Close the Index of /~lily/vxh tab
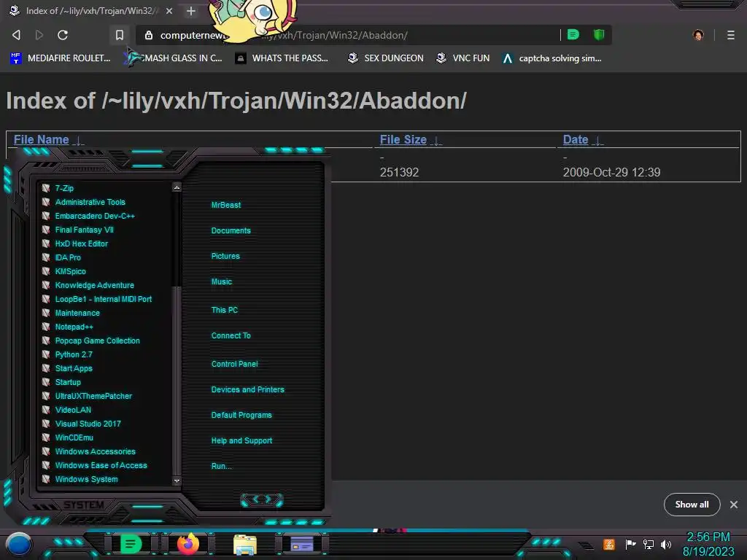Screen dimensions: 747x560 (169, 11)
